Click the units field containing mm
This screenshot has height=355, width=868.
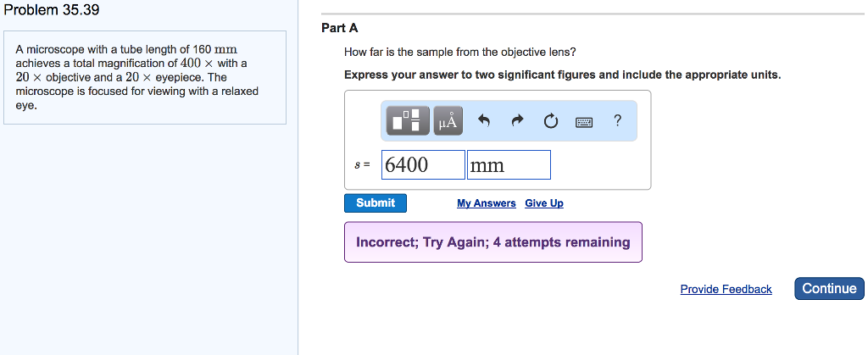pos(509,165)
